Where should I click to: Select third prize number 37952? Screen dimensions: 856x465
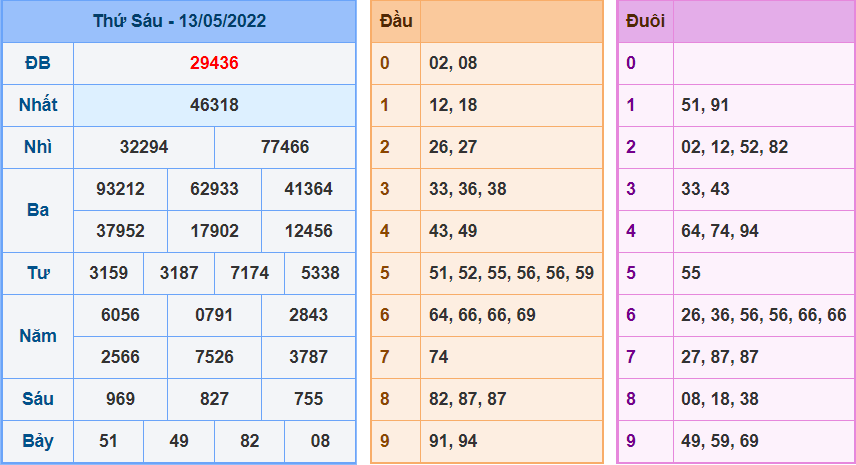pos(121,231)
